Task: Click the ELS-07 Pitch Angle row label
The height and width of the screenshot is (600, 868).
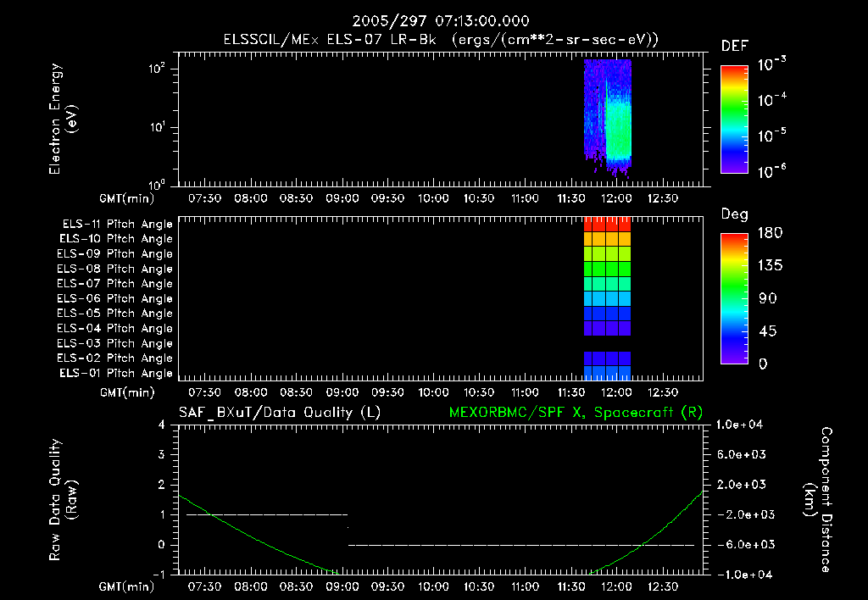Action: (x=114, y=283)
